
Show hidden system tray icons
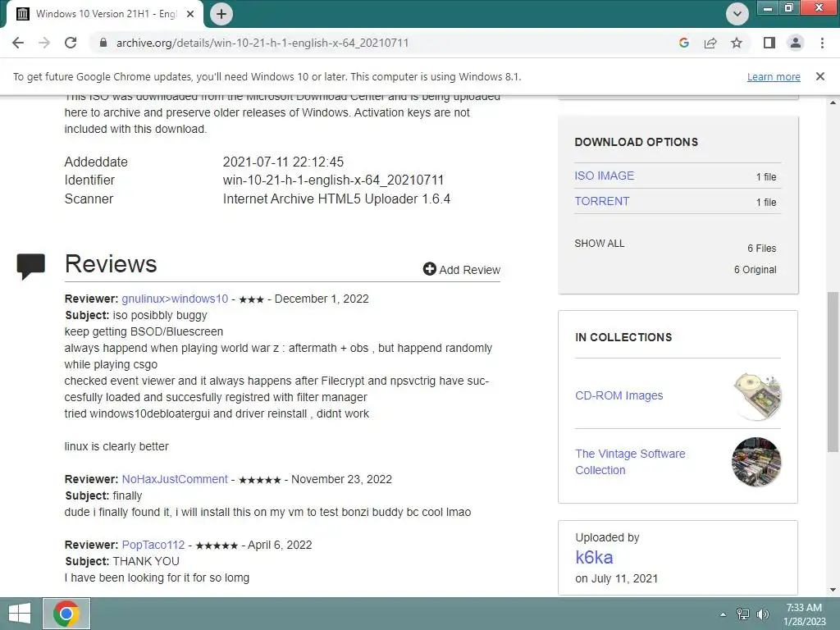tap(723, 614)
